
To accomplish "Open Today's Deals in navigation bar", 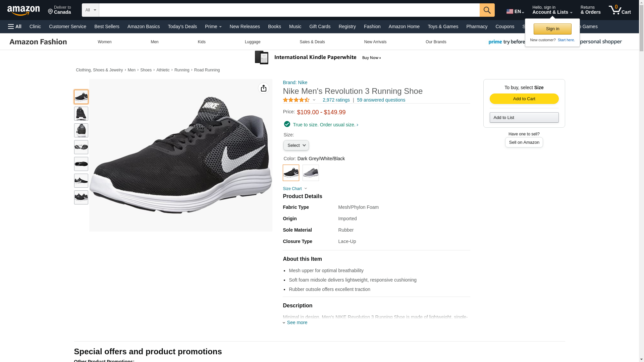I will pos(182,26).
